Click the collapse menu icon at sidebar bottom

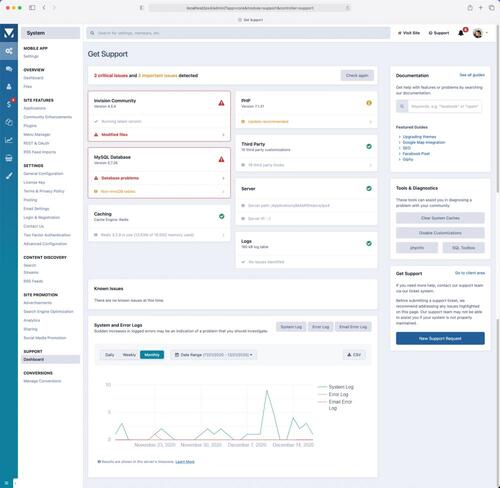click(6, 482)
